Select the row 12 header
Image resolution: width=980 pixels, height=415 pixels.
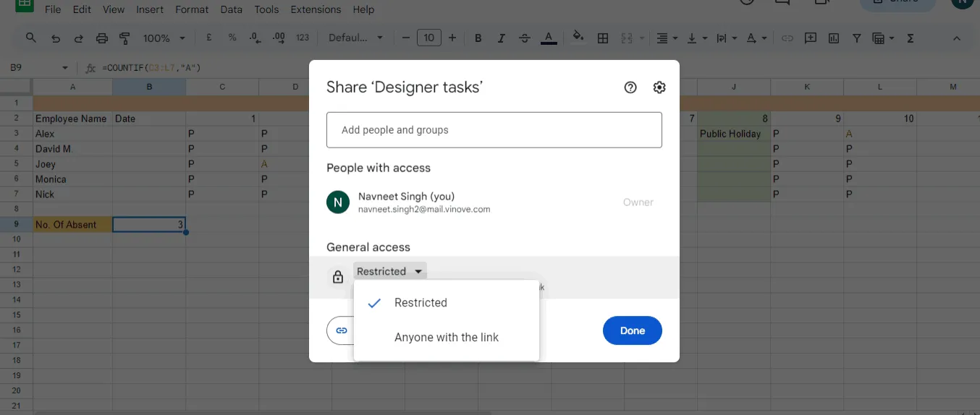[16, 270]
